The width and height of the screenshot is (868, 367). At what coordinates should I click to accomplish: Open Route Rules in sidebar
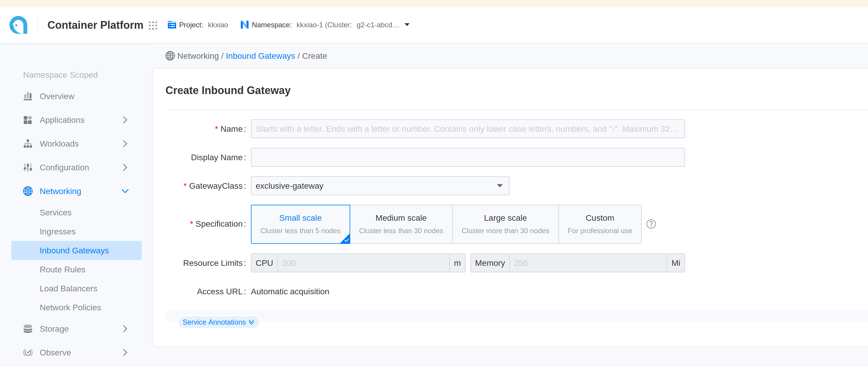pyautogui.click(x=62, y=270)
